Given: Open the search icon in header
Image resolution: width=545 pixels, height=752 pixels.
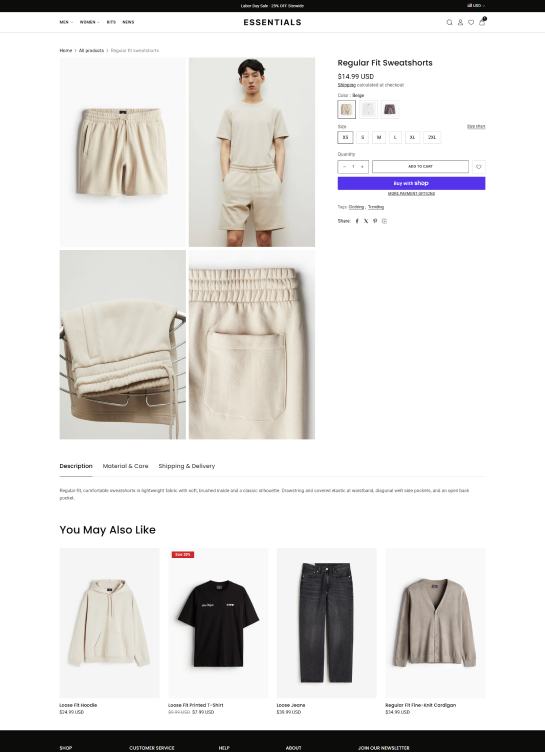Looking at the screenshot, I should tap(450, 22).
